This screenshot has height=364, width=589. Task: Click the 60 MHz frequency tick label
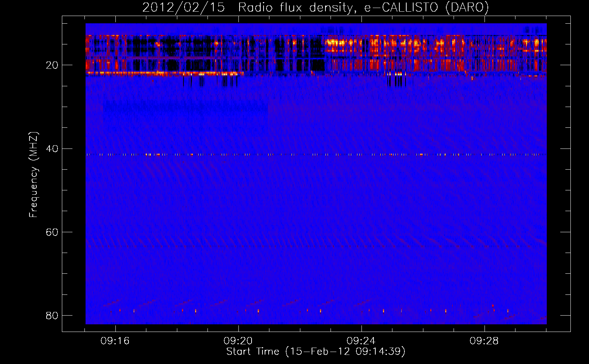point(52,232)
